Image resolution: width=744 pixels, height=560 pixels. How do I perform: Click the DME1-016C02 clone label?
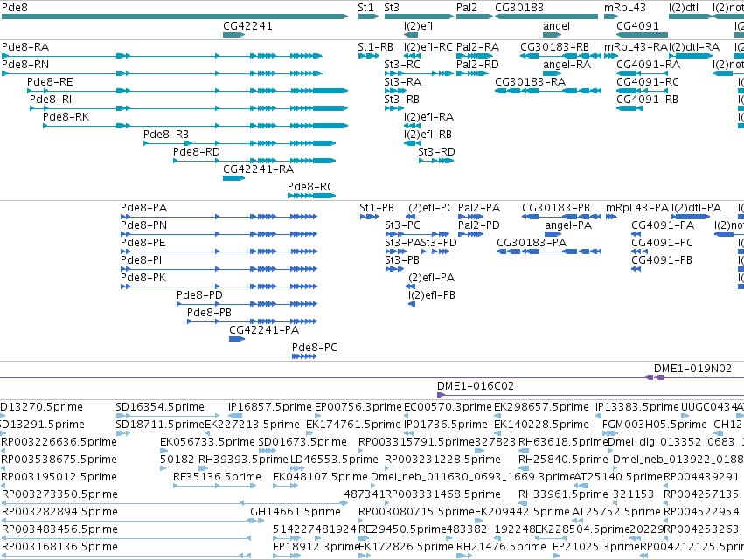coord(476,386)
